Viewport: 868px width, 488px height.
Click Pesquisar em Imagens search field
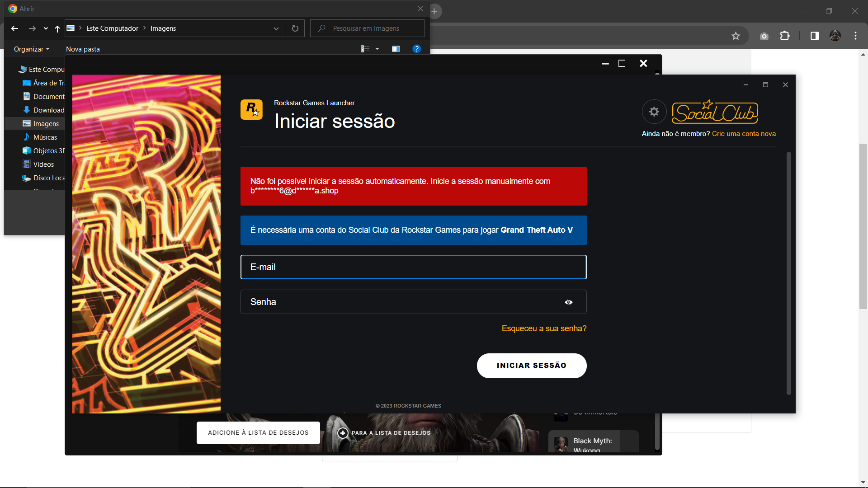[367, 28]
